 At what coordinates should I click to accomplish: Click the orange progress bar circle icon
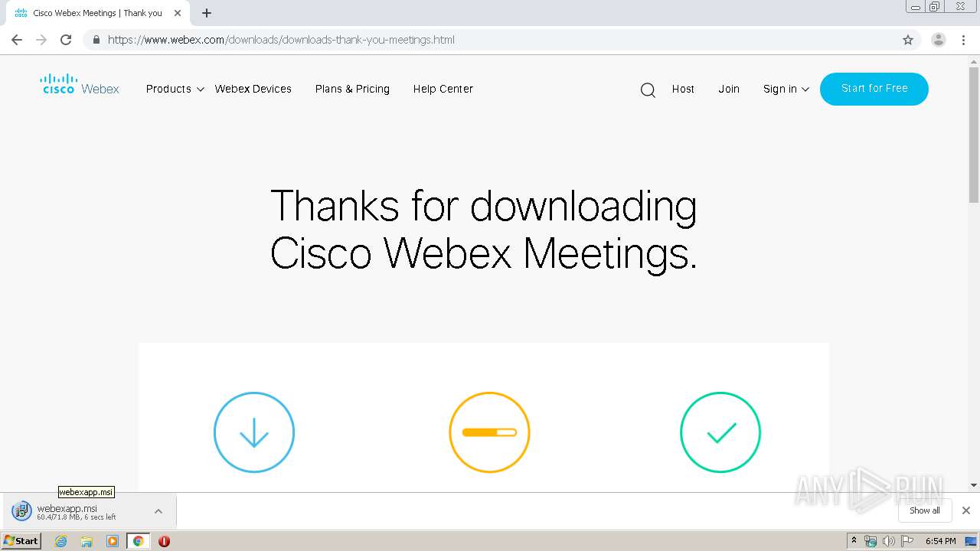(489, 432)
